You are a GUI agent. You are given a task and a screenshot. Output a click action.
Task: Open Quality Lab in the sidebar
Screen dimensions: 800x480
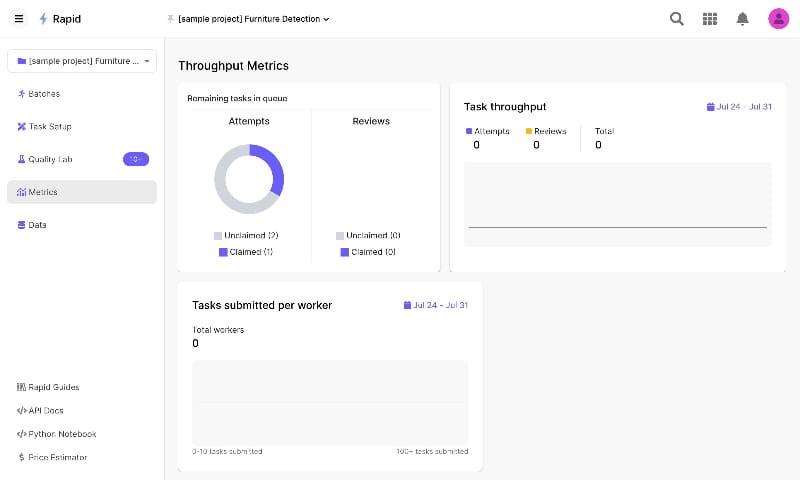[82, 159]
